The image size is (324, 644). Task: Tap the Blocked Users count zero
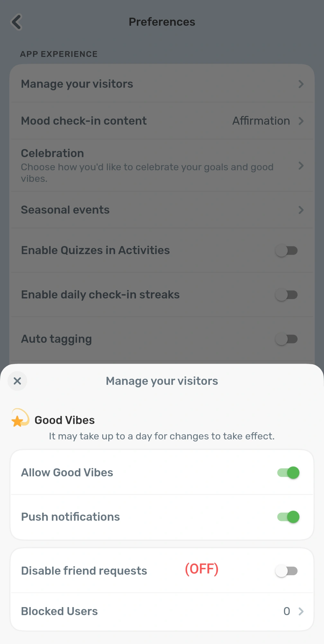[287, 612]
